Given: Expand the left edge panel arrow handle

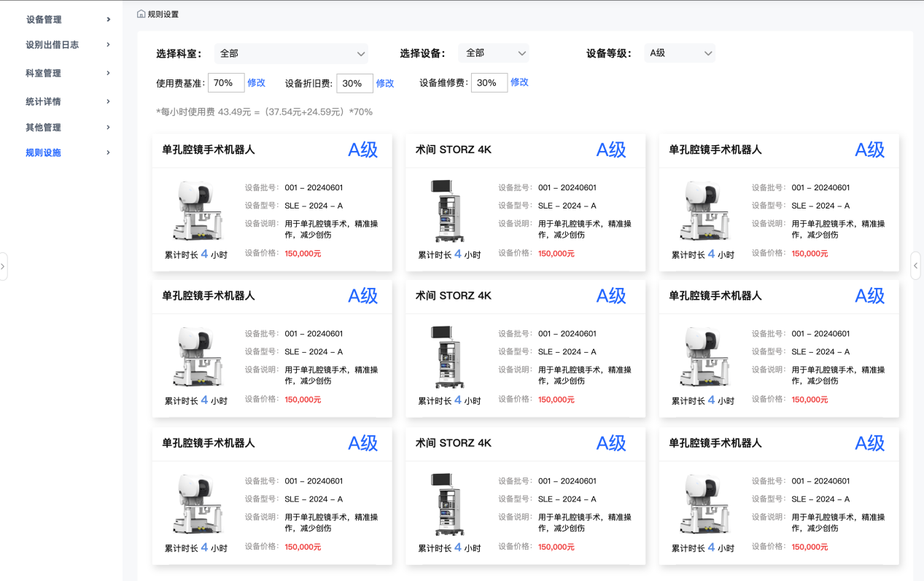Looking at the screenshot, I should tap(3, 266).
